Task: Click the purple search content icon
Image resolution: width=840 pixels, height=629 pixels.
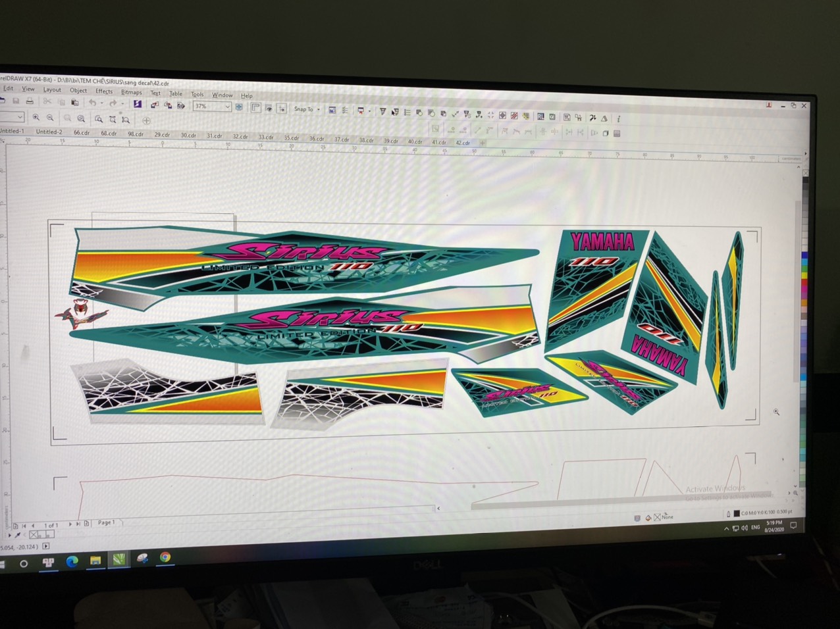Action: (138, 104)
